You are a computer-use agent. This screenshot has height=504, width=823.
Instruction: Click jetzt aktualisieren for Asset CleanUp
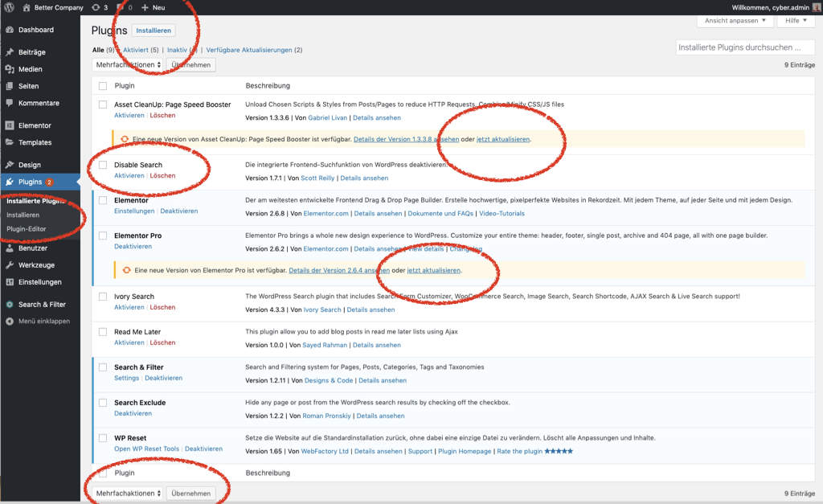tap(503, 139)
